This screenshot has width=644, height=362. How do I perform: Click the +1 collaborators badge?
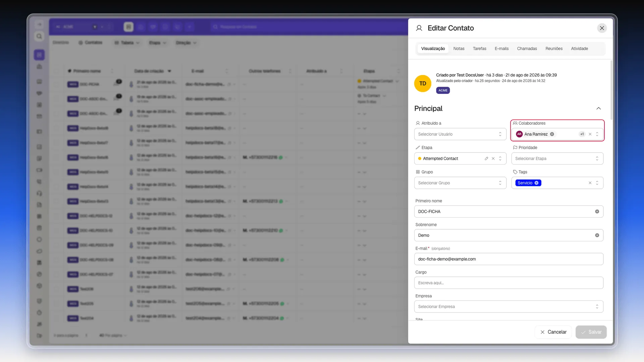point(582,134)
